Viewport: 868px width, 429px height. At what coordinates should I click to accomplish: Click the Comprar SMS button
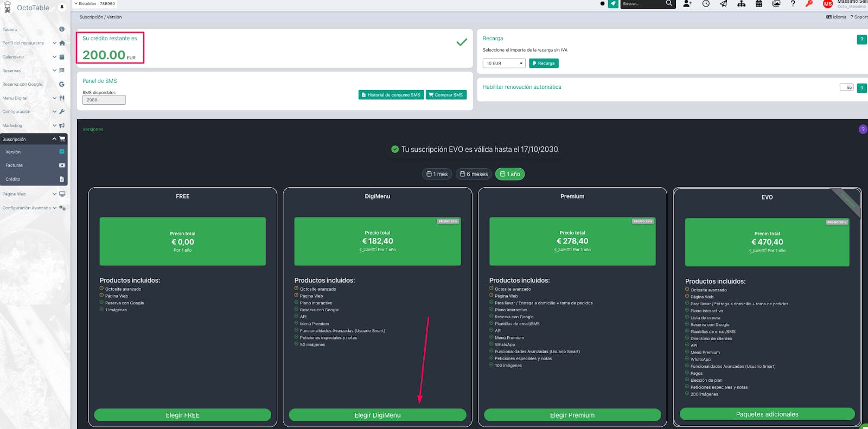445,95
